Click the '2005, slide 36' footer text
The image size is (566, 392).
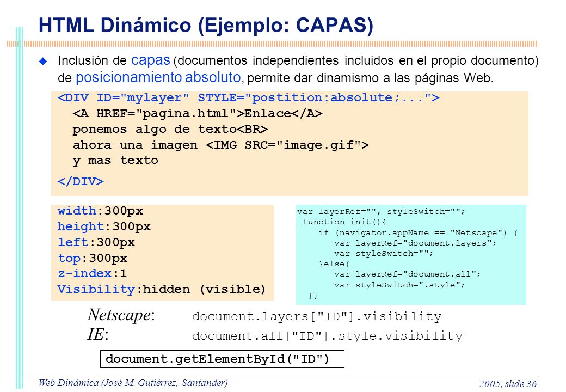point(508,384)
